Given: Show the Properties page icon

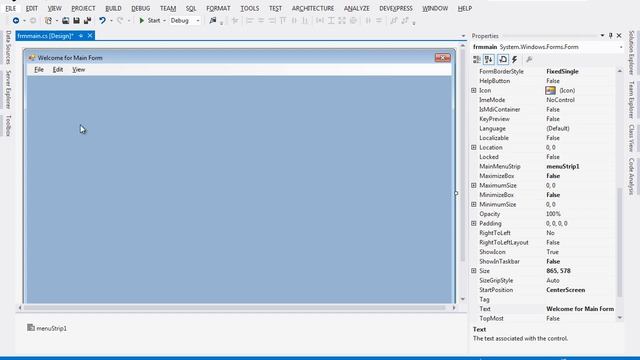Looking at the screenshot, I should [503, 60].
